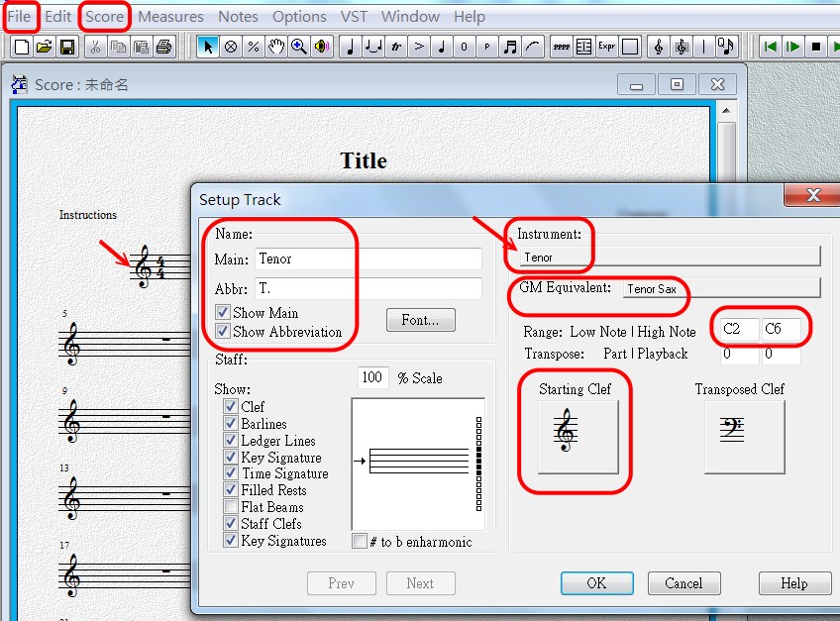840x621 pixels.
Task: Open the Measures menu
Action: coord(170,17)
